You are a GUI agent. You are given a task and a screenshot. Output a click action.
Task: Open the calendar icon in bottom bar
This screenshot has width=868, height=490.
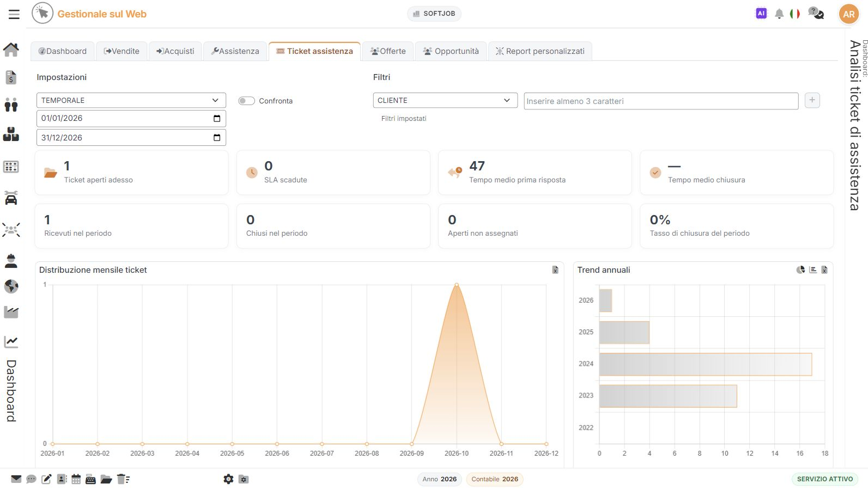click(x=76, y=479)
